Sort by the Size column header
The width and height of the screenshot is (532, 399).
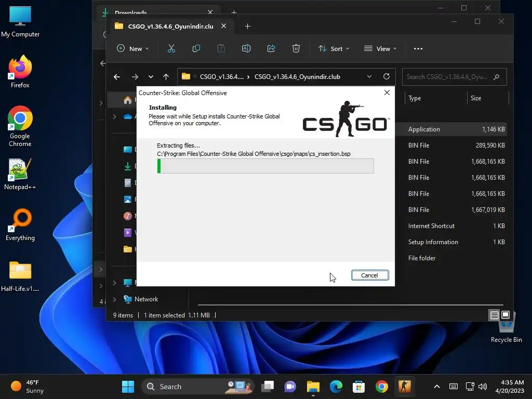point(476,98)
